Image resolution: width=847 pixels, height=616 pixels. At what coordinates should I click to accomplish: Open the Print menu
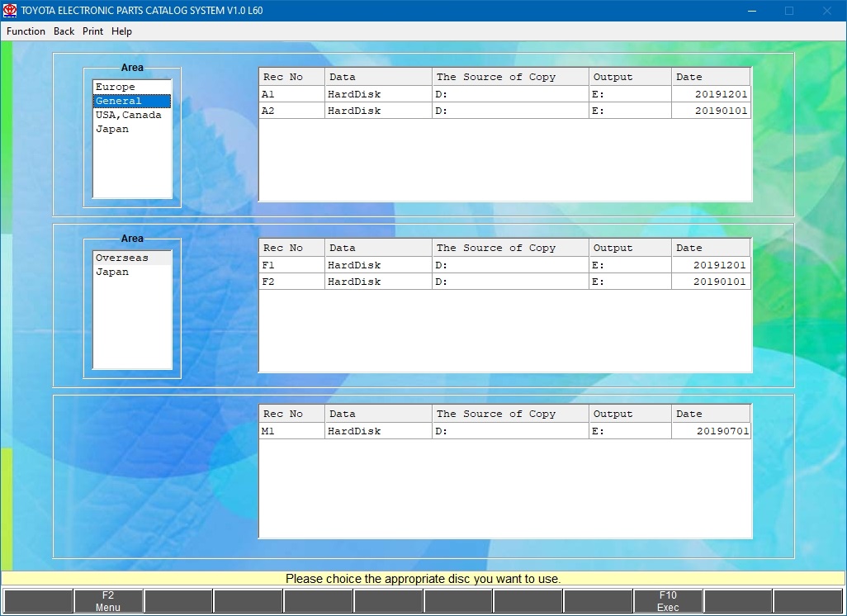tap(93, 31)
